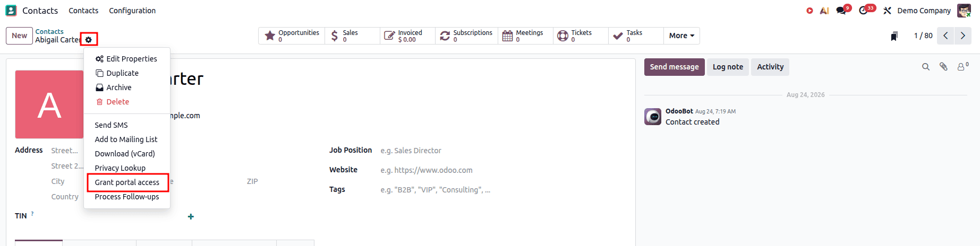The image size is (980, 246).
Task: Open the Tickets lifebuoy stat button
Action: pos(581,36)
